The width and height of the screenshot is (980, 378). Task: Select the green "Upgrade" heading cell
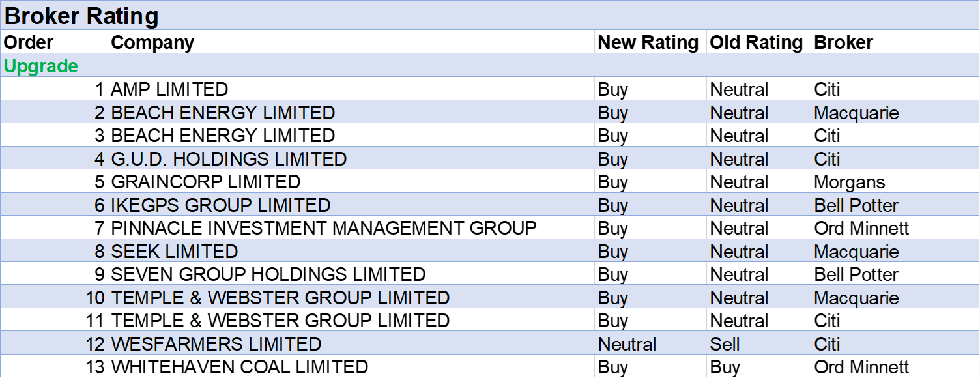[x=41, y=66]
